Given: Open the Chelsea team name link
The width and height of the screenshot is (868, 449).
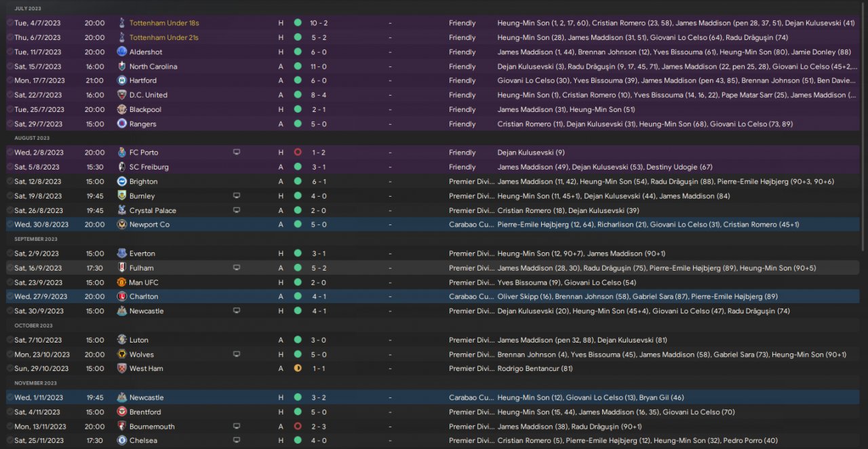Looking at the screenshot, I should point(143,441).
